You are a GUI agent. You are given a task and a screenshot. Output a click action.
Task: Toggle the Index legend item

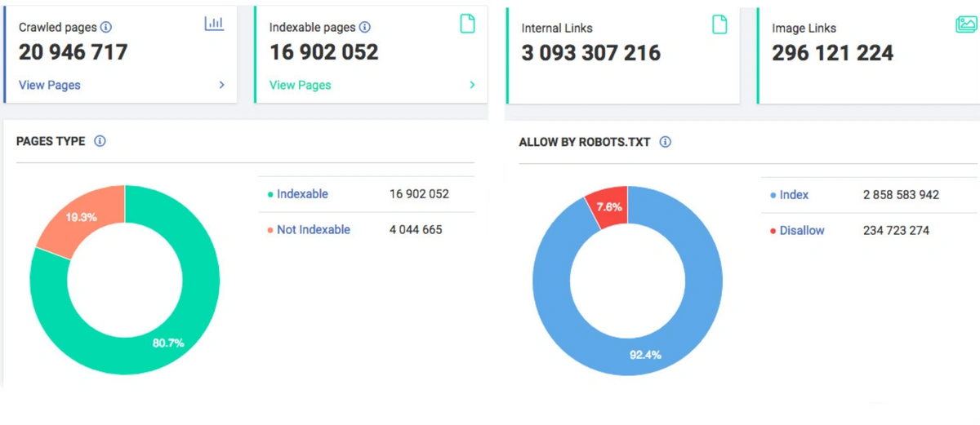794,195
